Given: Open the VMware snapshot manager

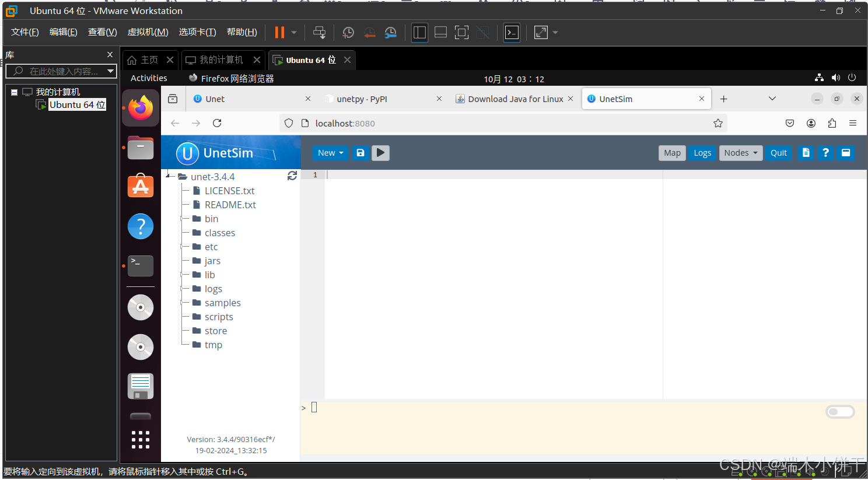Looking at the screenshot, I should tap(390, 33).
